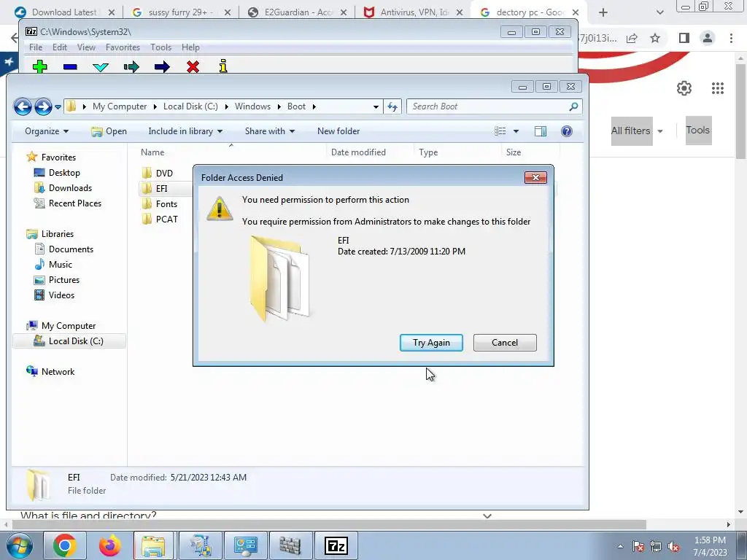The height and width of the screenshot is (560, 747).
Task: Bookmark this page with the star icon
Action: point(655,38)
